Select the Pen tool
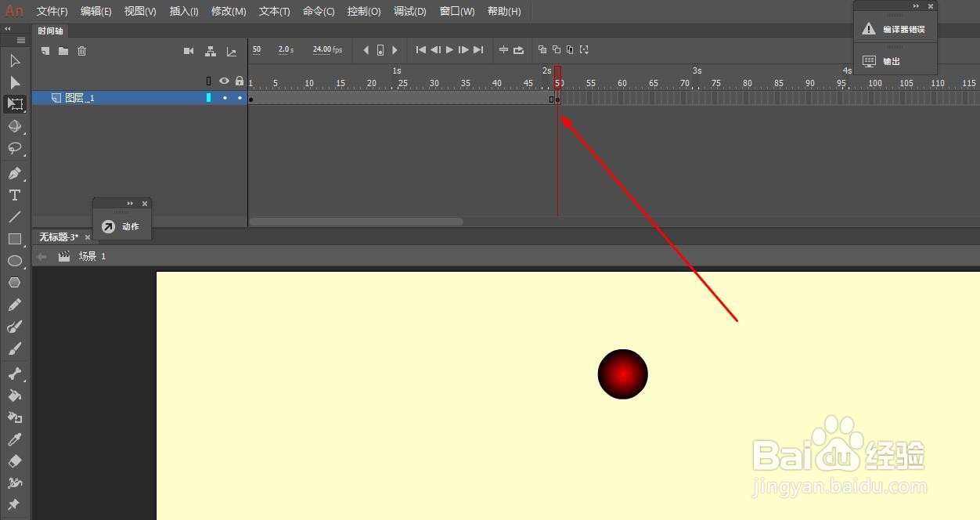The image size is (980, 520). (x=14, y=172)
